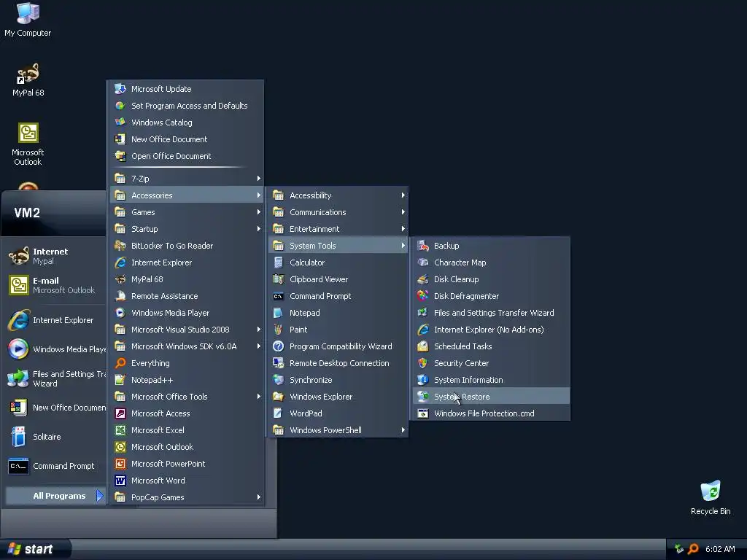747x560 pixels.
Task: Open Windows Explorer in Accessories
Action: point(338,396)
